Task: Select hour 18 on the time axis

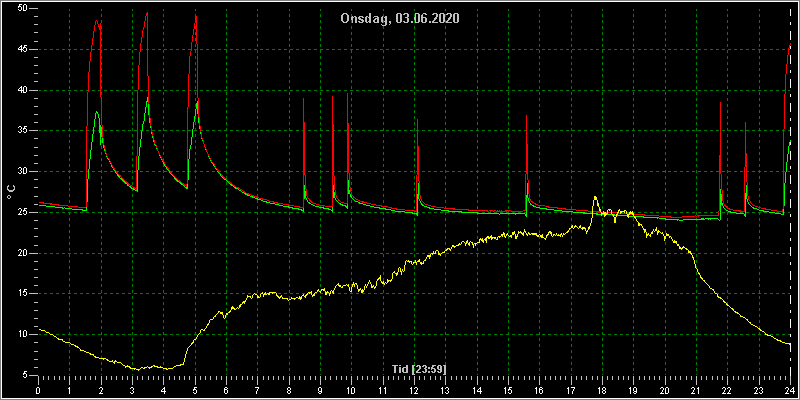Action: coord(602,390)
